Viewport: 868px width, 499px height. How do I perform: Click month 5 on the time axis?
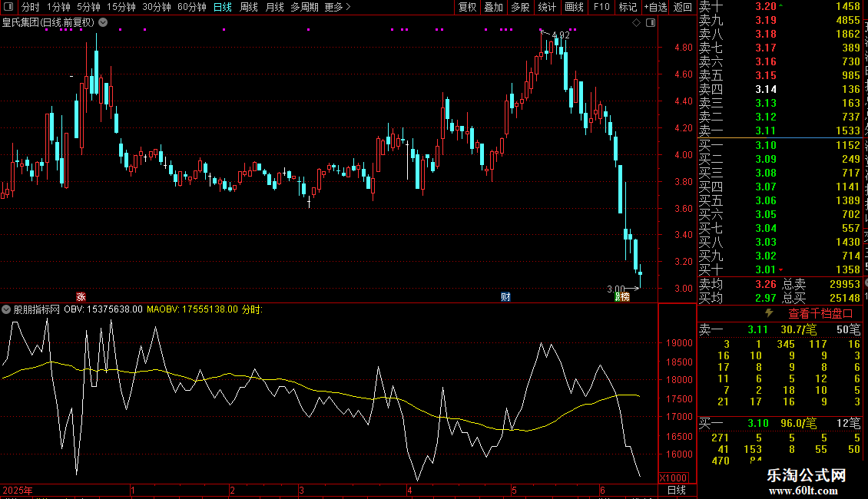(x=514, y=490)
